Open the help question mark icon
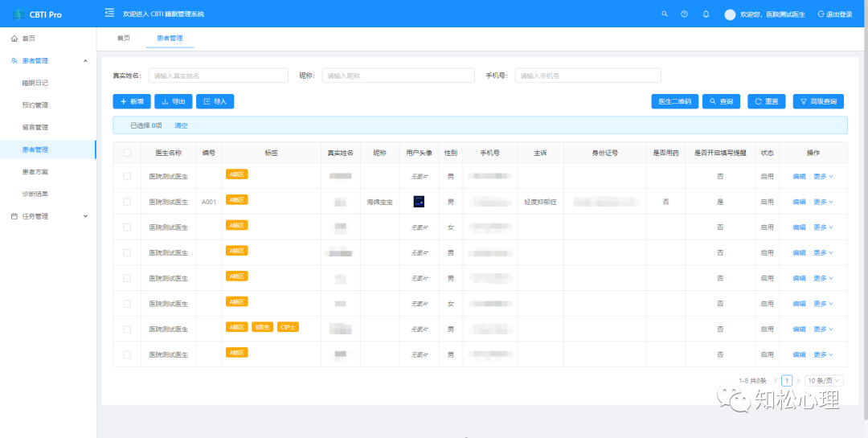The width and height of the screenshot is (868, 438). click(x=684, y=14)
